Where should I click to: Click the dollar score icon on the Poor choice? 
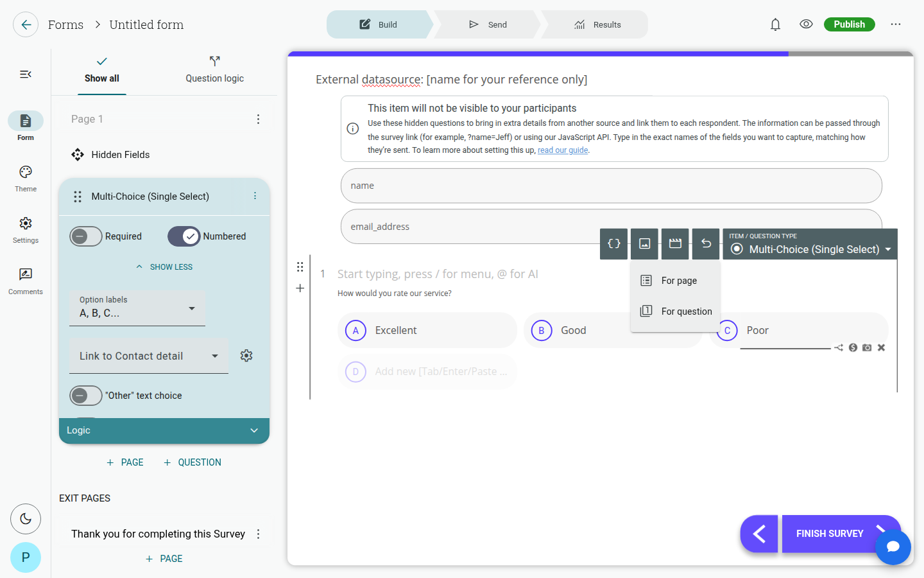(853, 347)
